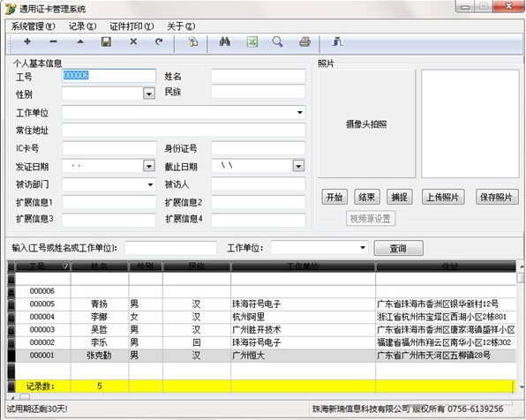Expand the 工作单位 combo box in form
526x420 pixels.
click(299, 112)
